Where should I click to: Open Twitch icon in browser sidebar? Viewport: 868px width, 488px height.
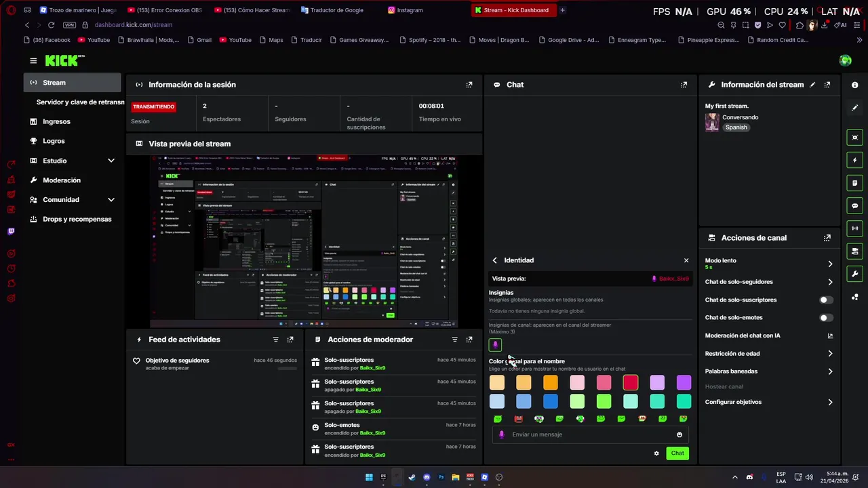pyautogui.click(x=11, y=232)
